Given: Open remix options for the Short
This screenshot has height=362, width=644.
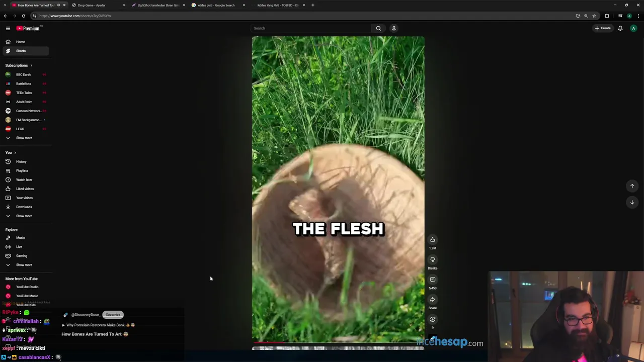Looking at the screenshot, I should tap(433, 319).
